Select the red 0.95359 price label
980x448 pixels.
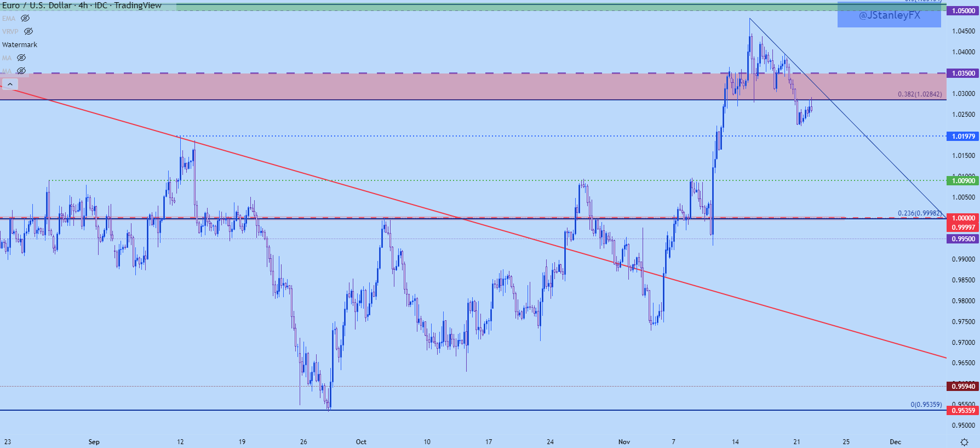pyautogui.click(x=963, y=410)
